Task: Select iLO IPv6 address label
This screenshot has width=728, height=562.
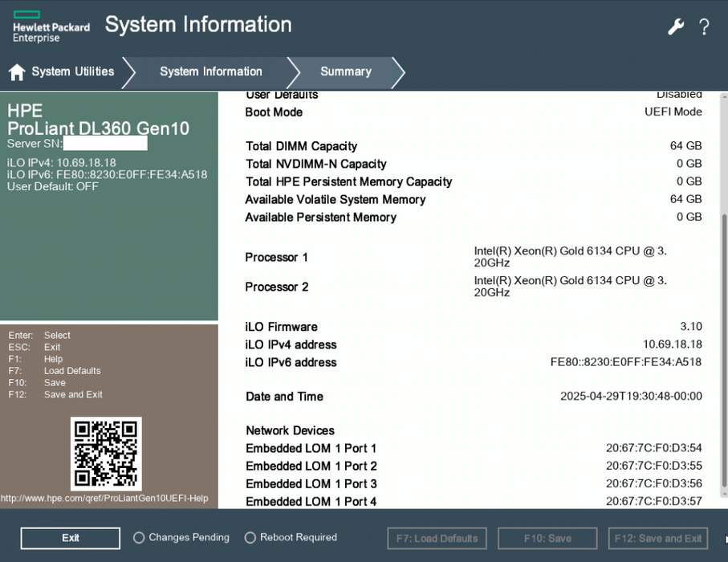Action: pyautogui.click(x=291, y=362)
